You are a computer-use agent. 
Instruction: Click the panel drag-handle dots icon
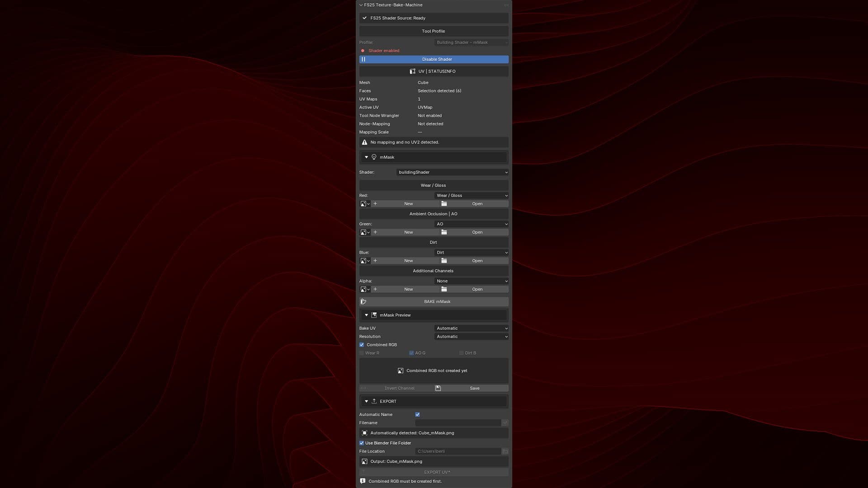point(506,5)
